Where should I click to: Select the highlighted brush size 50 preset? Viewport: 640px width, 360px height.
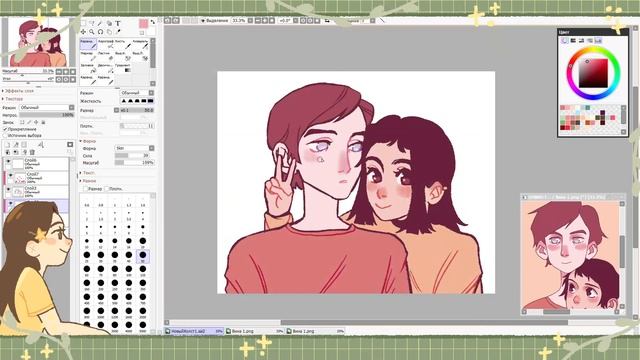tap(142, 257)
